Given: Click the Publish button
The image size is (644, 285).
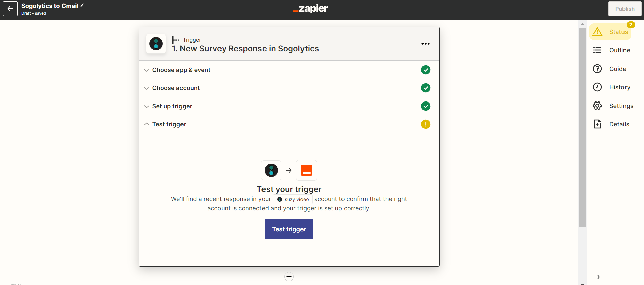Looking at the screenshot, I should point(625,9).
